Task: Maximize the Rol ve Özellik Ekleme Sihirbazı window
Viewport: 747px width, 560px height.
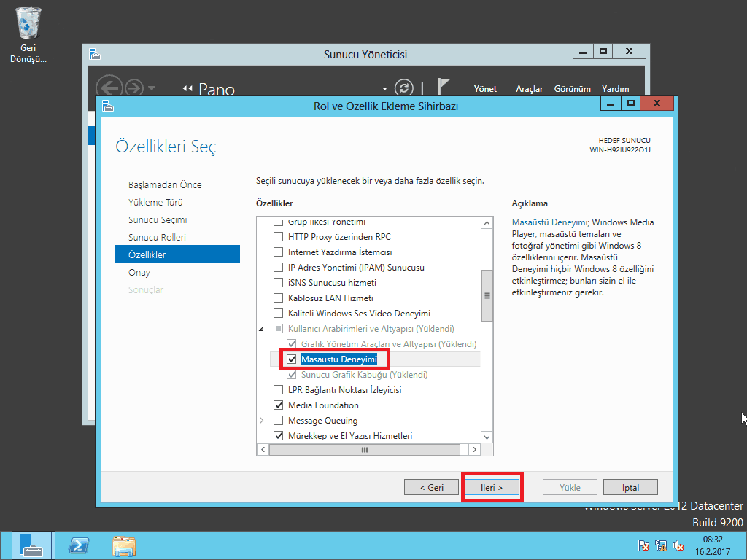Action: click(631, 103)
